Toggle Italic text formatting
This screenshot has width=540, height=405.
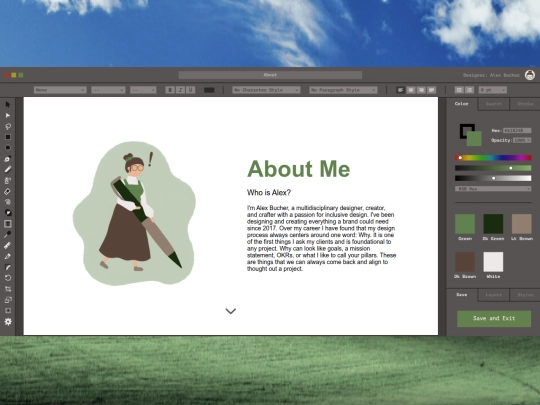[180, 90]
